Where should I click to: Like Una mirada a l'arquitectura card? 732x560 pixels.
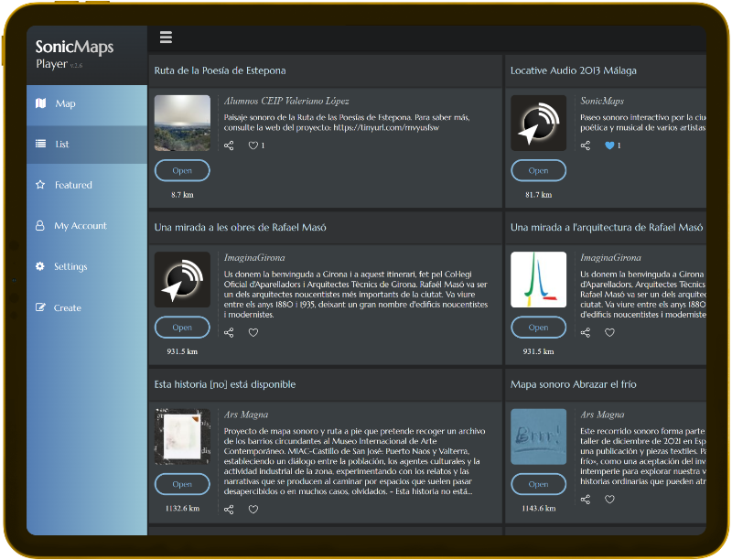coord(609,333)
